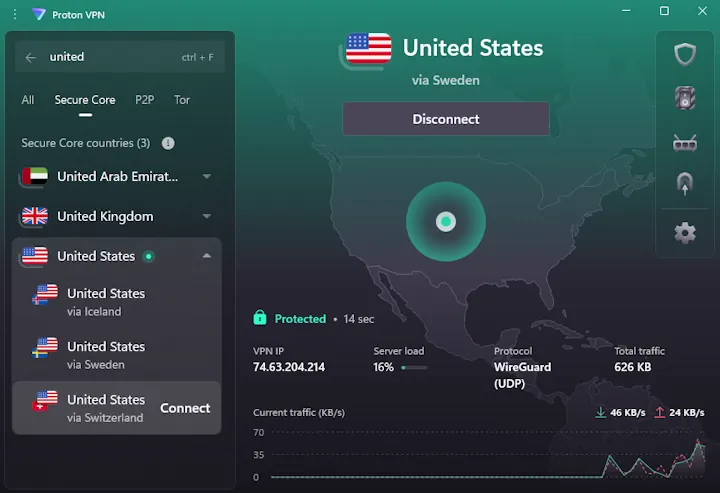Viewport: 720px width, 493px height.
Task: Open the NetShield shield icon
Action: coord(685,55)
